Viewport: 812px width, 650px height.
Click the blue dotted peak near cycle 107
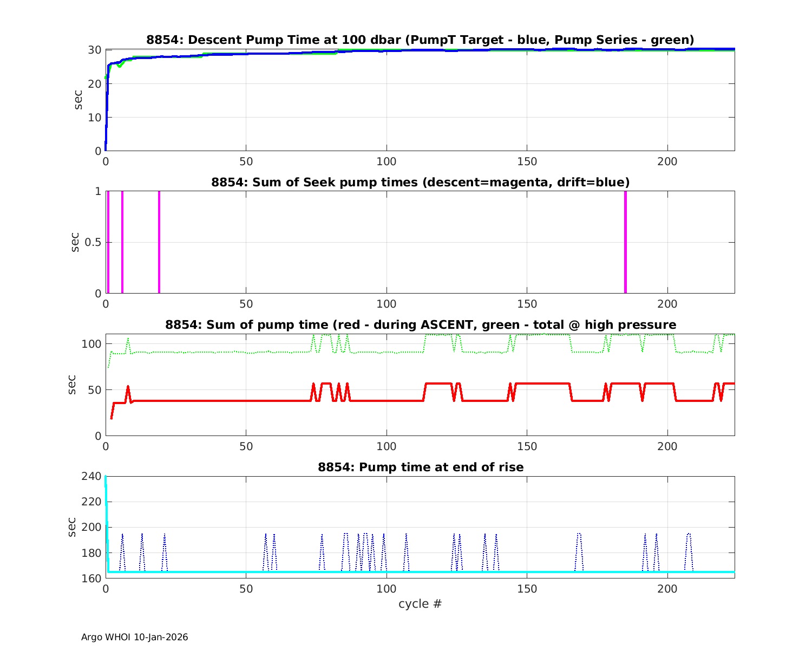[406, 535]
